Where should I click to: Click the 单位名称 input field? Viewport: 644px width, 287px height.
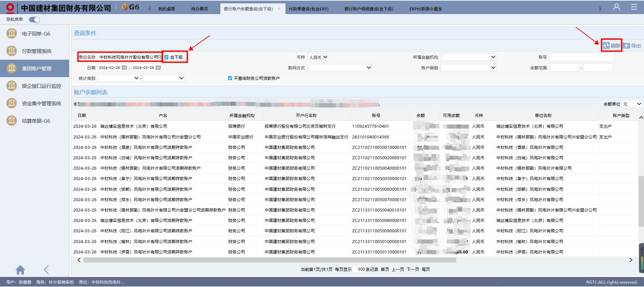[128, 57]
